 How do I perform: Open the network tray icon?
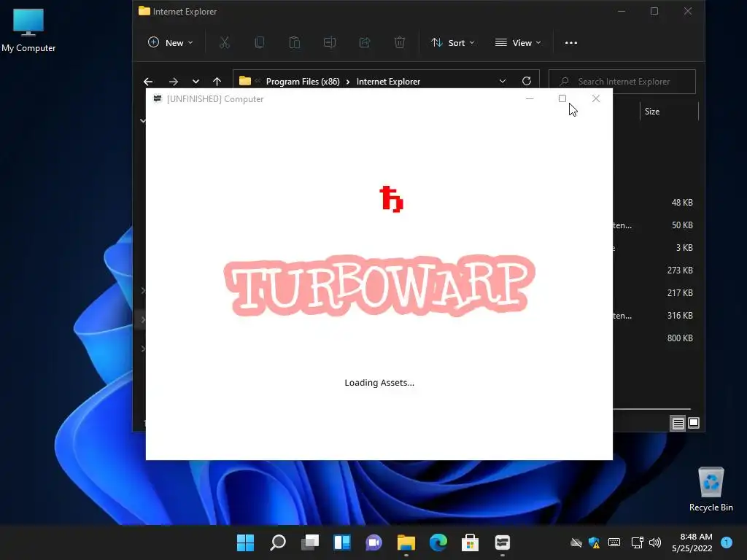pyautogui.click(x=637, y=542)
